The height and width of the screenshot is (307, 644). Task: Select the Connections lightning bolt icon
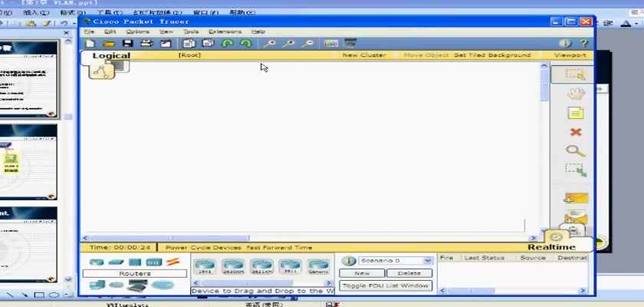tap(173, 262)
